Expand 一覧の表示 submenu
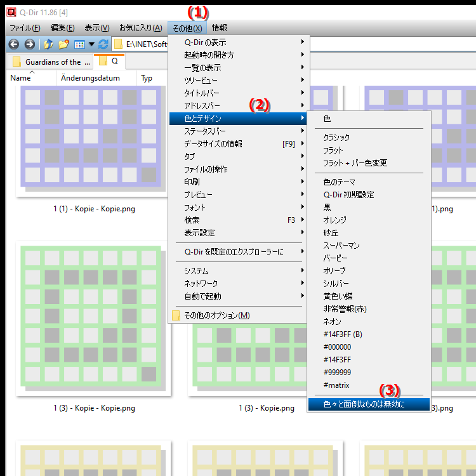Screen dimensions: 476x476 (238, 68)
